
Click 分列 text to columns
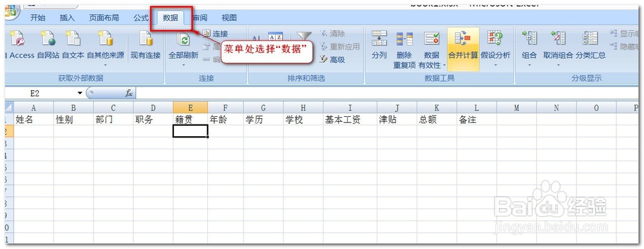point(379,45)
